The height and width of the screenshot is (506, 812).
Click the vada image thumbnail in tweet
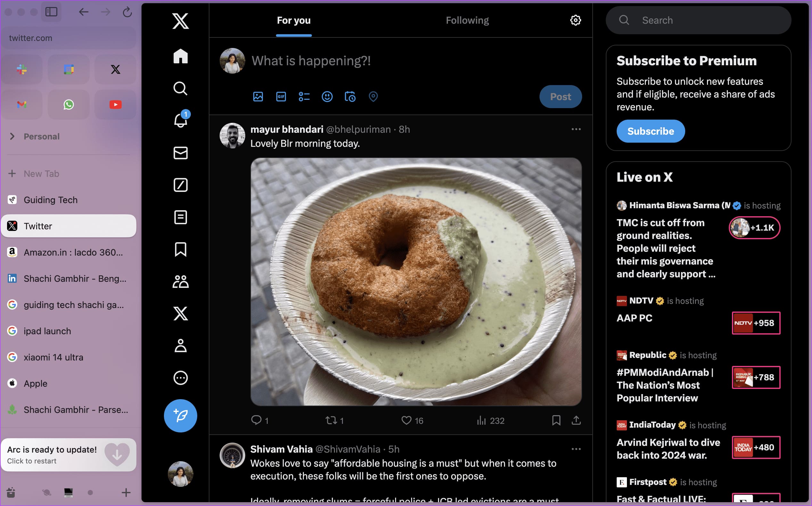point(417,281)
